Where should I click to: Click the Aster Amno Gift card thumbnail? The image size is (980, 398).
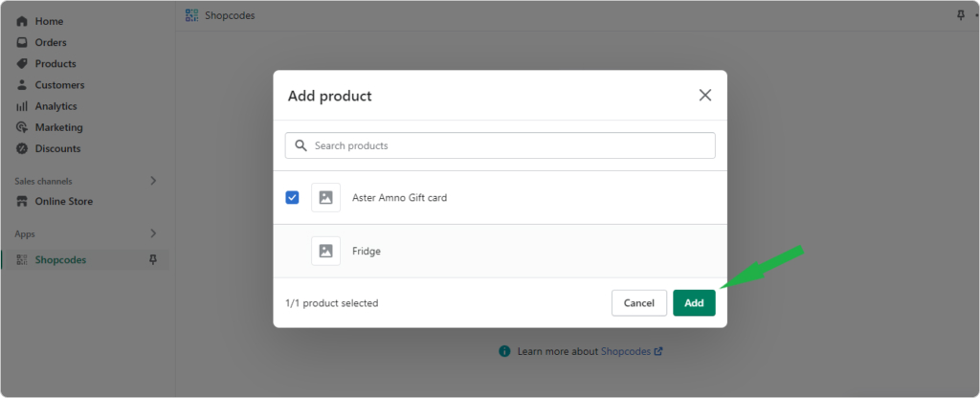325,197
